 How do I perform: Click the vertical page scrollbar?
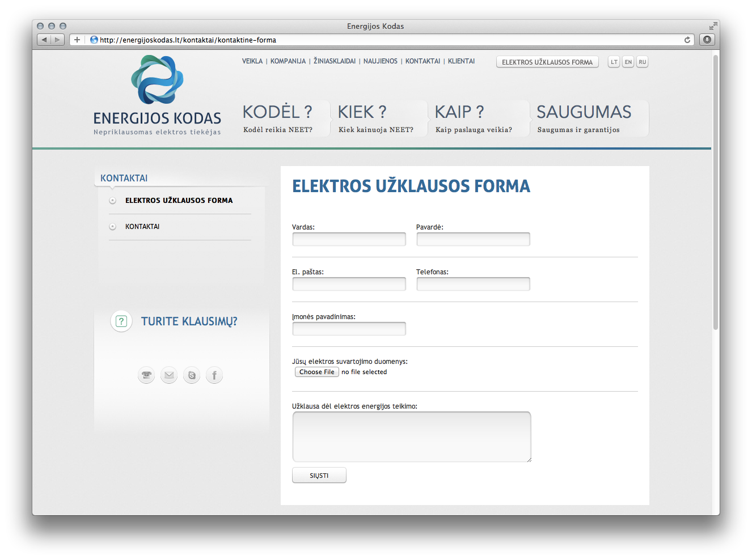pyautogui.click(x=716, y=193)
